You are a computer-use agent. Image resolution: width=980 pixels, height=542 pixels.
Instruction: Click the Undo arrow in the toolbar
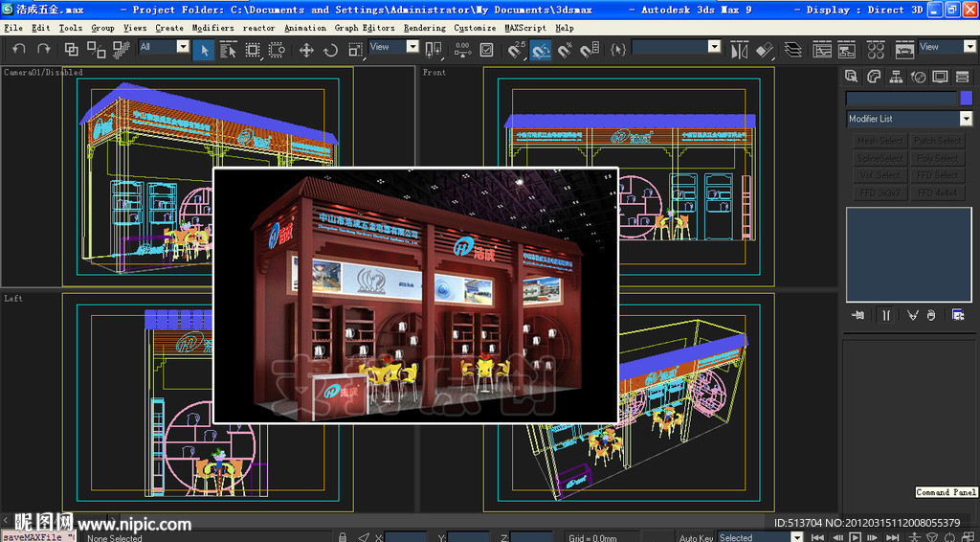[18, 49]
